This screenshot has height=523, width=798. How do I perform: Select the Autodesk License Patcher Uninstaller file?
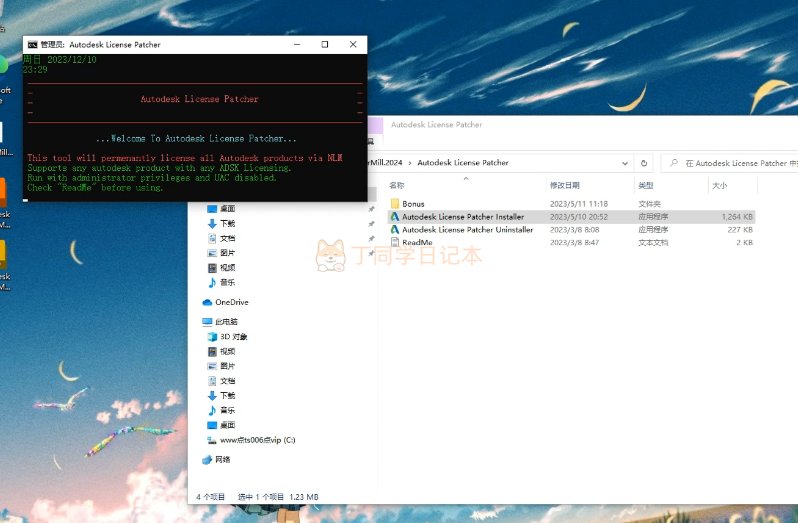[467, 229]
